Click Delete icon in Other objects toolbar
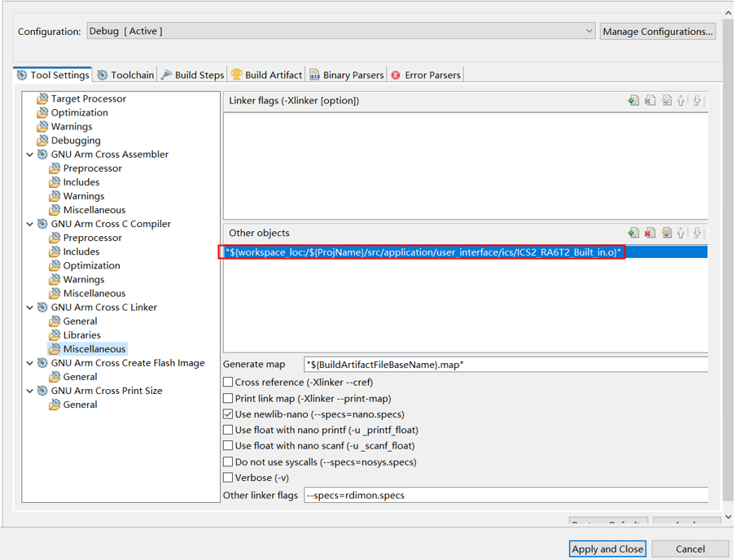 (650, 234)
